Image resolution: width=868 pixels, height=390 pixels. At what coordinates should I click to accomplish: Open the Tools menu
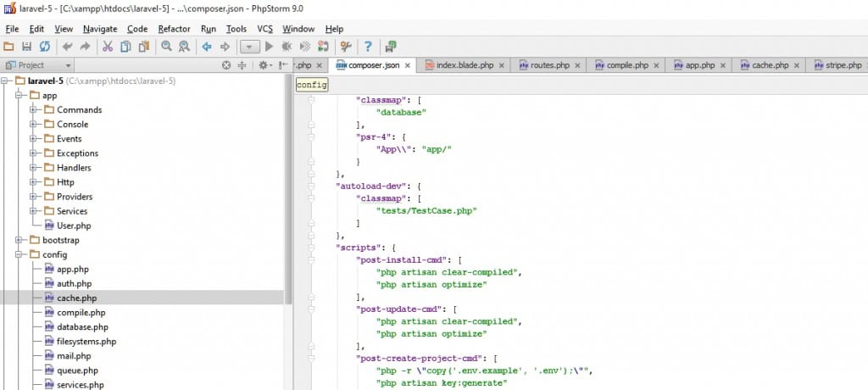tap(236, 29)
